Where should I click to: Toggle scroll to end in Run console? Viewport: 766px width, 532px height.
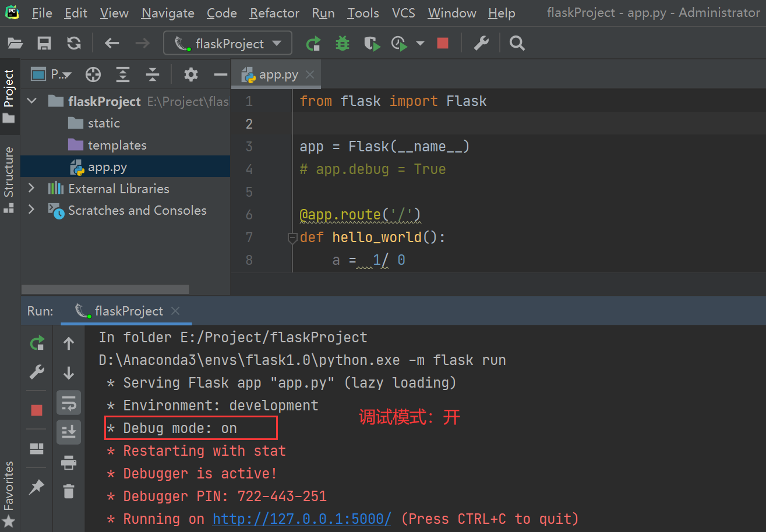(x=69, y=432)
